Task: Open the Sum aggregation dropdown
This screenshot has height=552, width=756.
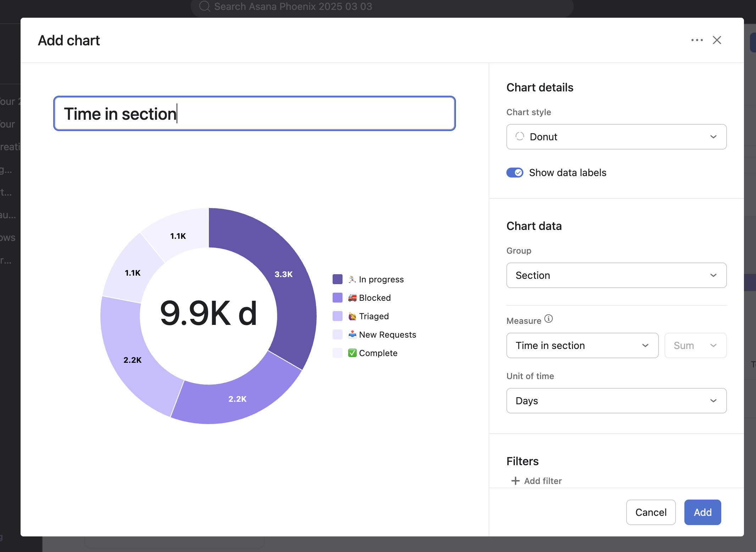Action: (695, 345)
